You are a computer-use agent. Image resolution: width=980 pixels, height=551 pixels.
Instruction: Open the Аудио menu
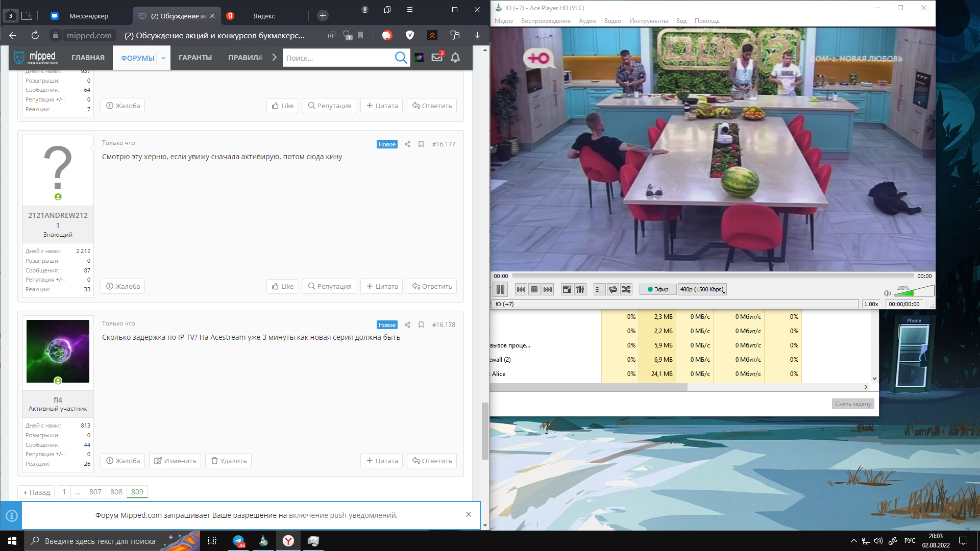(587, 21)
